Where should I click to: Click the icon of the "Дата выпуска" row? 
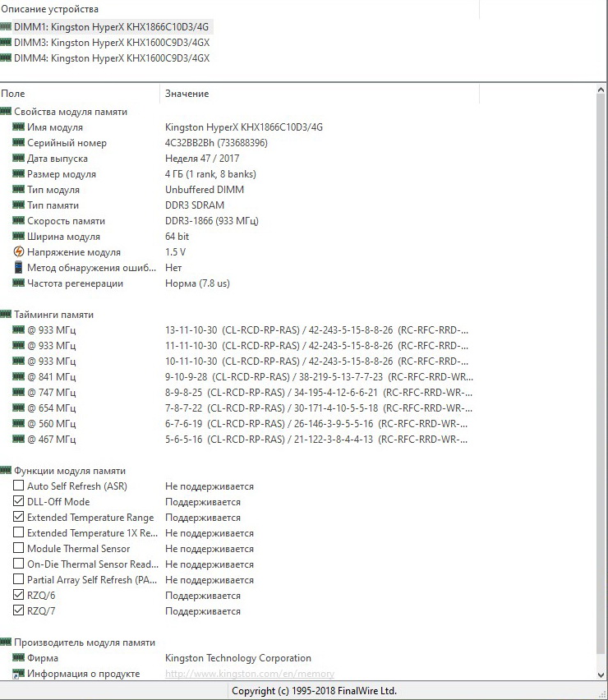pyautogui.click(x=18, y=158)
